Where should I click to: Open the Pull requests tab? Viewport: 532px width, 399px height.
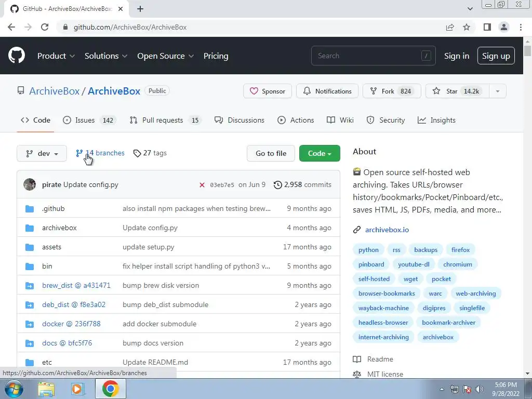tap(166, 120)
